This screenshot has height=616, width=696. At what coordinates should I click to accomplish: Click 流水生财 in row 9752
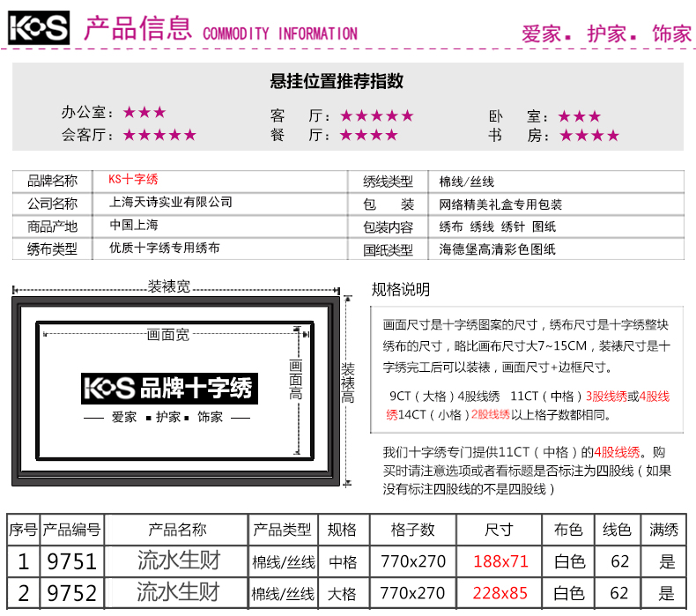(x=179, y=592)
